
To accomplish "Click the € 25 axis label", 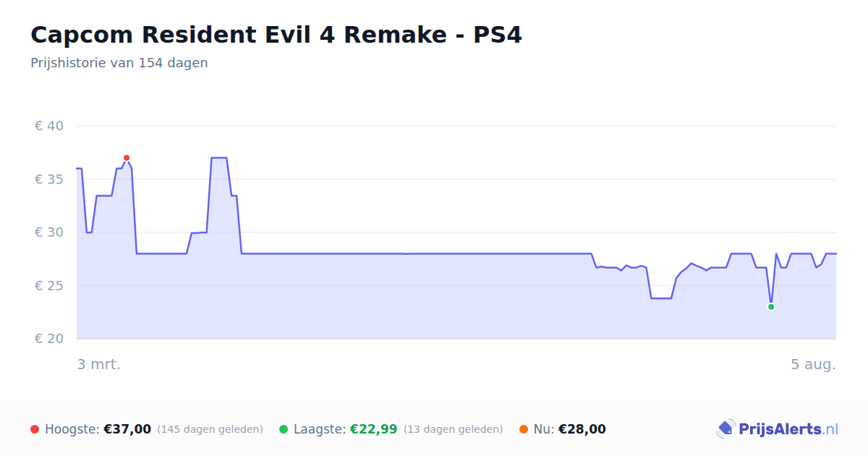I will coord(49,286).
